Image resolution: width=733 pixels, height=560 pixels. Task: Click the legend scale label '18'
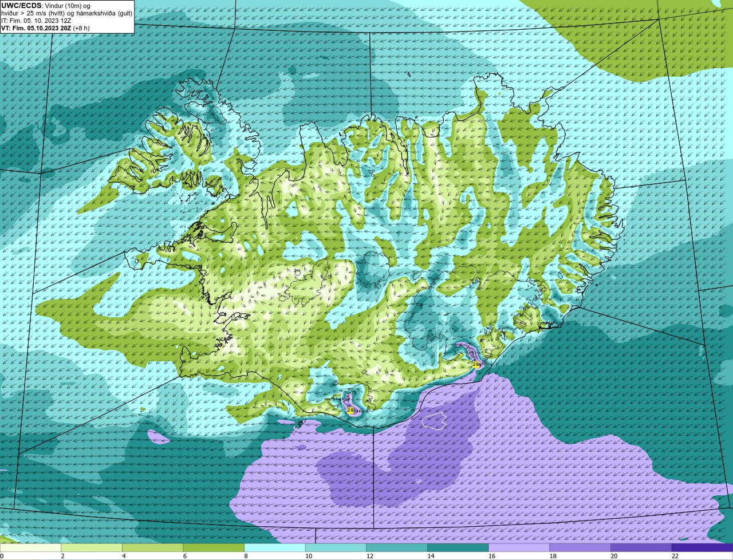(553, 556)
